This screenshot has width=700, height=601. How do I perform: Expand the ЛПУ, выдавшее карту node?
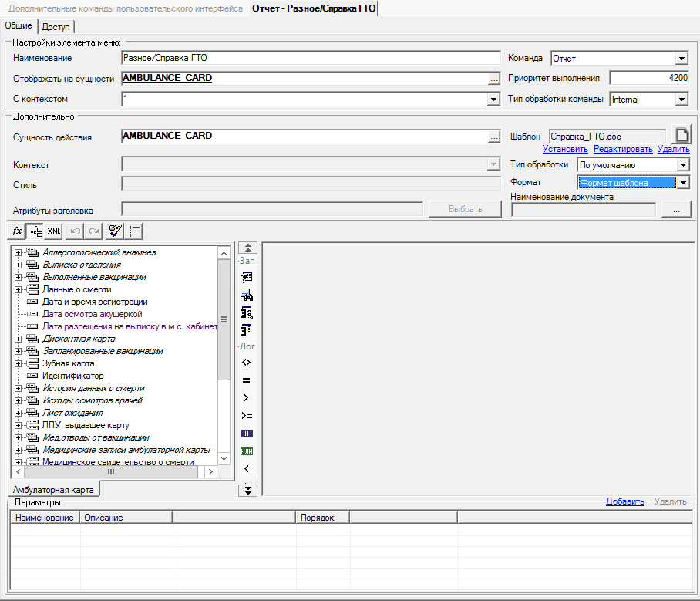point(18,425)
